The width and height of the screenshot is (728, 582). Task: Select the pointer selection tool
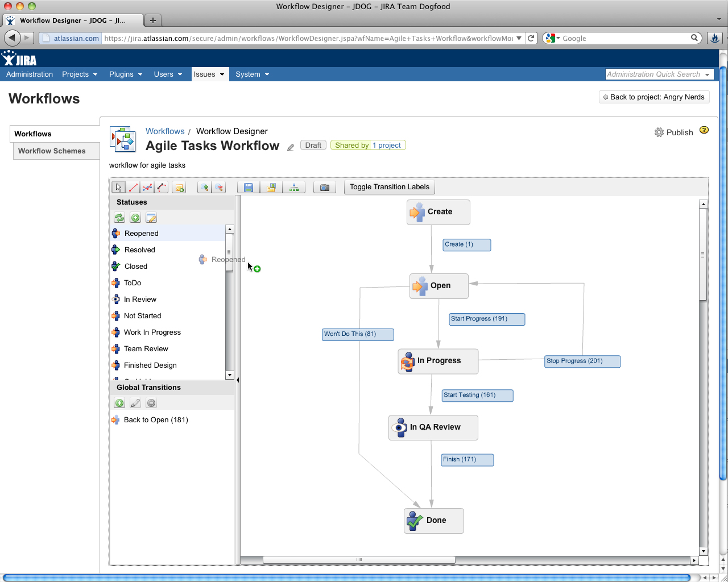coord(118,187)
